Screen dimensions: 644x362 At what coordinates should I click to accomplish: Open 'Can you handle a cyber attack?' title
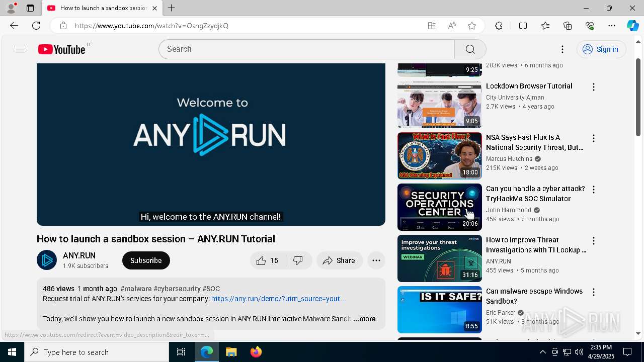pyautogui.click(x=535, y=194)
